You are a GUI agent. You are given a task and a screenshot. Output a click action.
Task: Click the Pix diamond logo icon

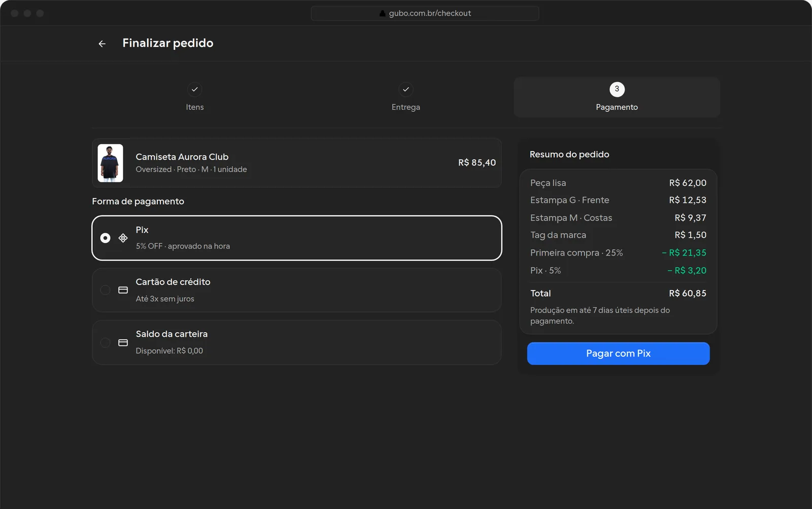[123, 238]
